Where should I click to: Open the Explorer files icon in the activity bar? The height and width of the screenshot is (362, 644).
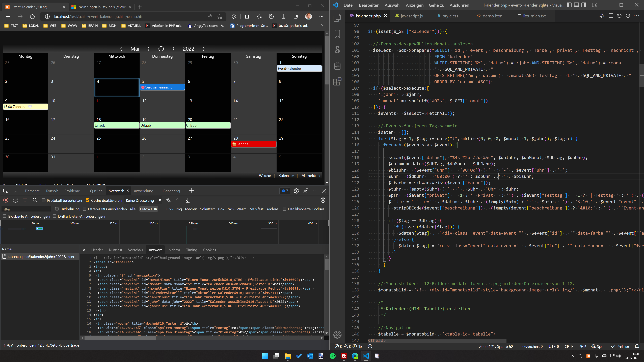click(x=337, y=17)
